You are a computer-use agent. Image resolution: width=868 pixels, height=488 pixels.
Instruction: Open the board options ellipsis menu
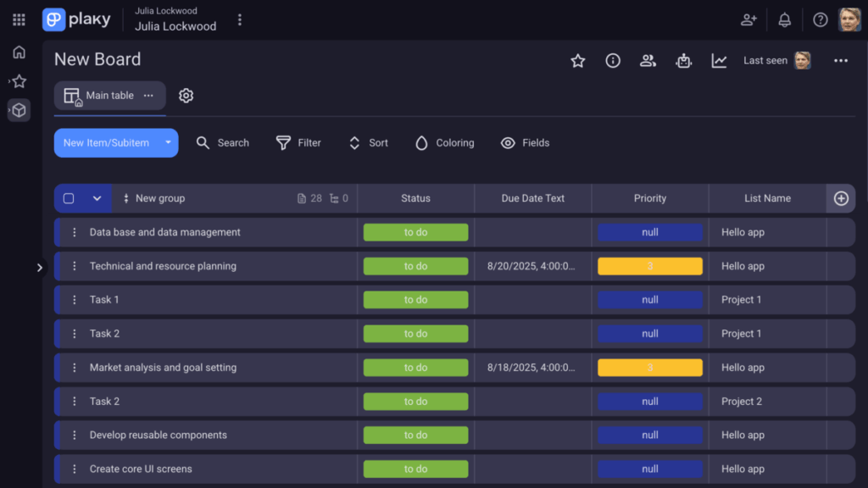click(840, 60)
